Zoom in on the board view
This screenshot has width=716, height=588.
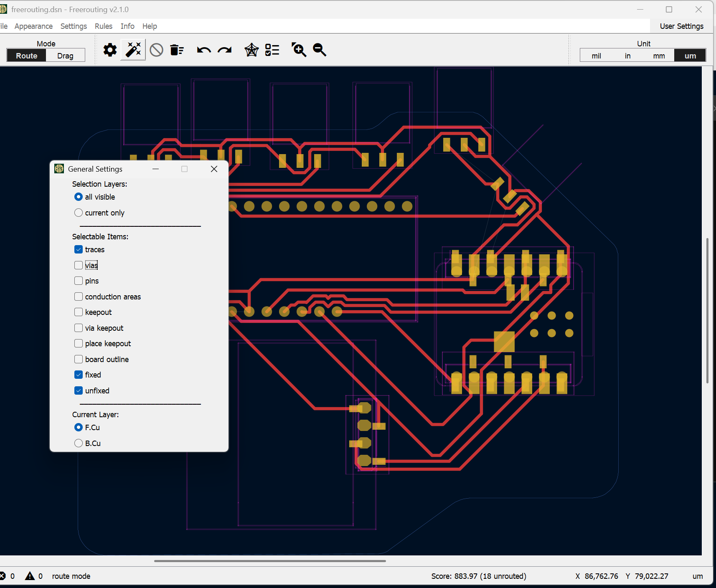299,50
